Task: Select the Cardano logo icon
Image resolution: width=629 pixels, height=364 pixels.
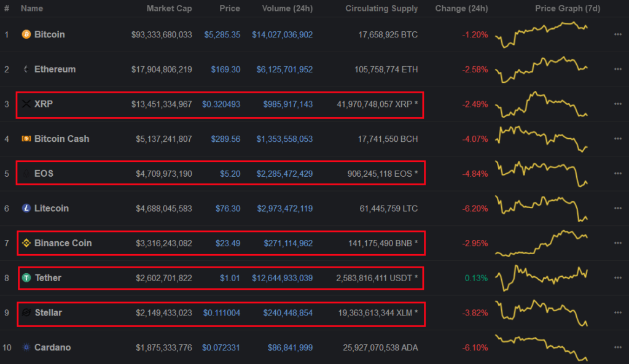Action: pos(25,347)
